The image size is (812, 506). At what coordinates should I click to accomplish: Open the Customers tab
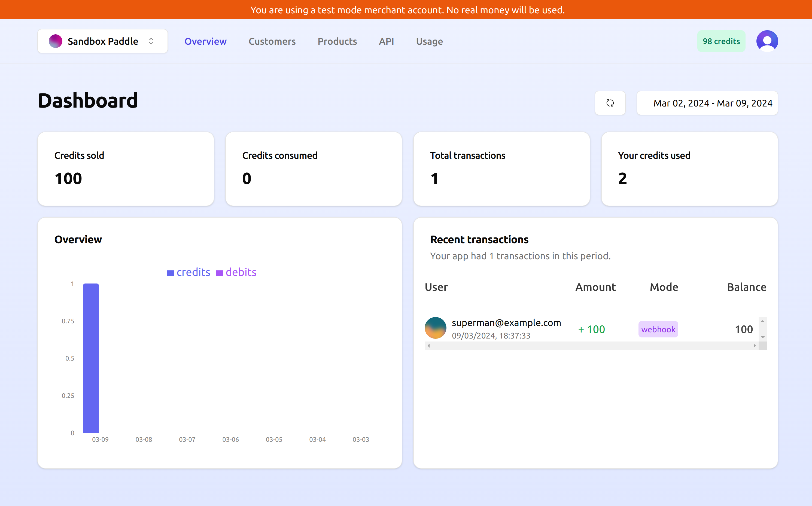click(272, 41)
